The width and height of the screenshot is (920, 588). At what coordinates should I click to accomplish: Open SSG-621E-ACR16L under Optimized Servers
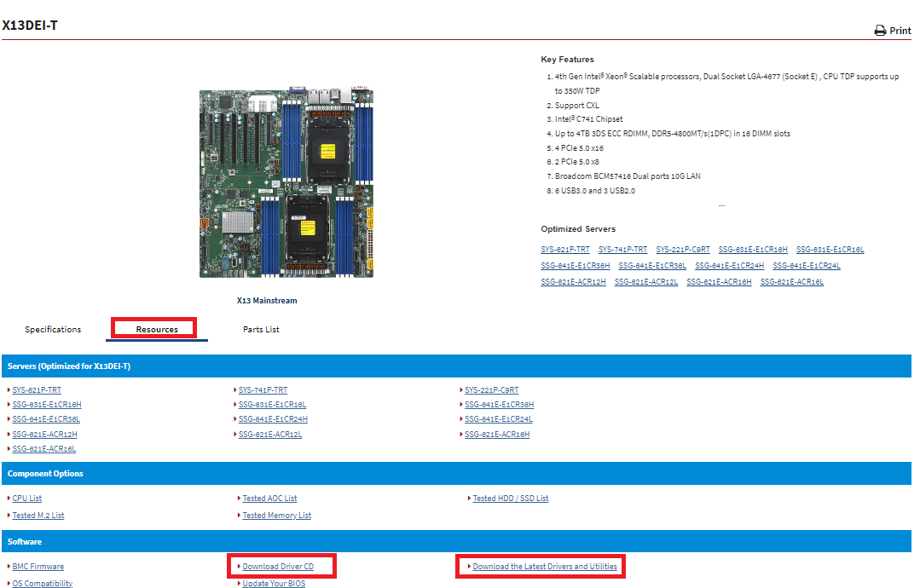(792, 282)
